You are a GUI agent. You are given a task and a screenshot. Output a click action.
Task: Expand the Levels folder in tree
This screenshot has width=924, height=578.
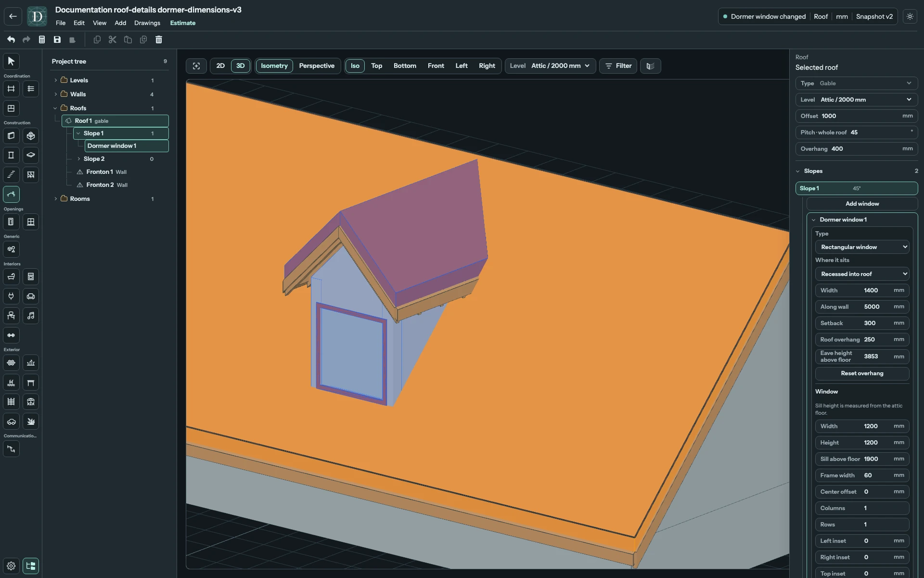point(56,80)
